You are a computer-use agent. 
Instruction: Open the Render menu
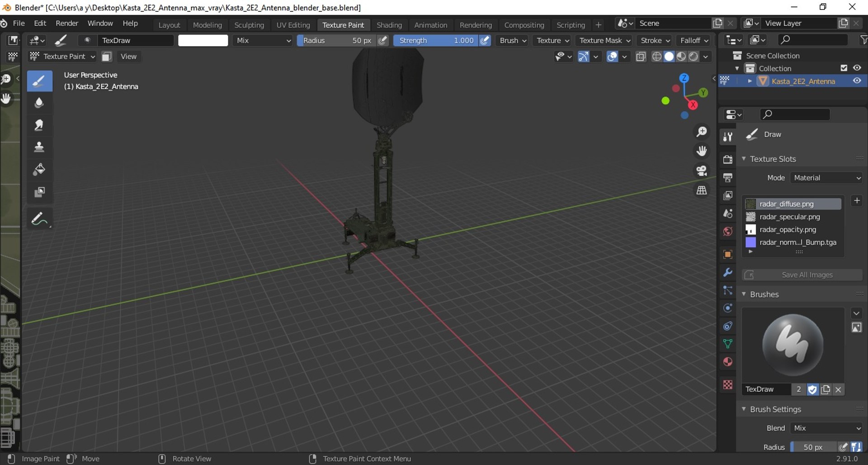[67, 23]
